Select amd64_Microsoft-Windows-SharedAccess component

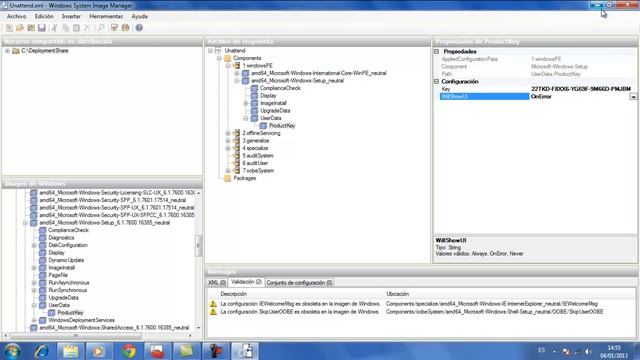(114, 328)
